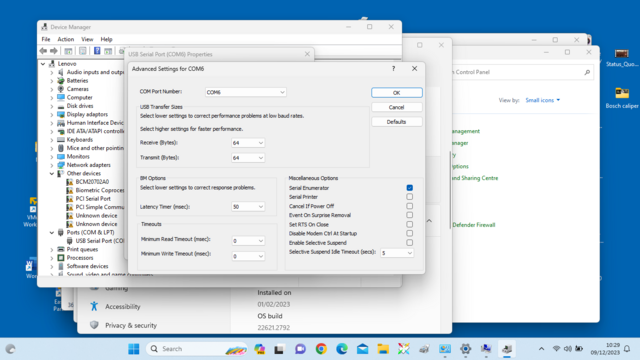640x360 pixels.
Task: Collapse the Ports (COM & LPT) node
Action: 52,233
